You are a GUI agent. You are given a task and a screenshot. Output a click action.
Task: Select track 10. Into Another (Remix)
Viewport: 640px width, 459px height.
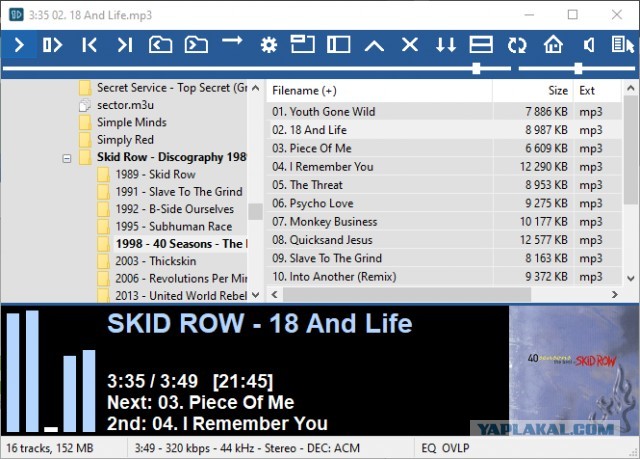click(x=444, y=277)
